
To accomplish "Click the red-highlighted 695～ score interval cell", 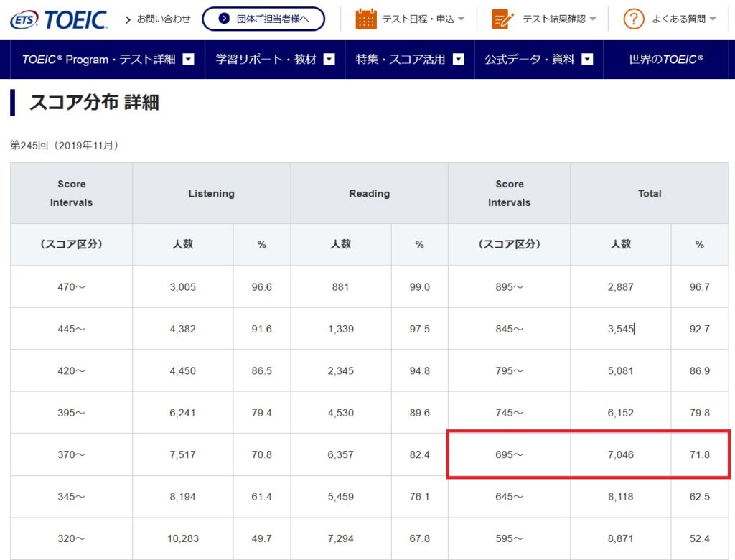I will click(509, 454).
